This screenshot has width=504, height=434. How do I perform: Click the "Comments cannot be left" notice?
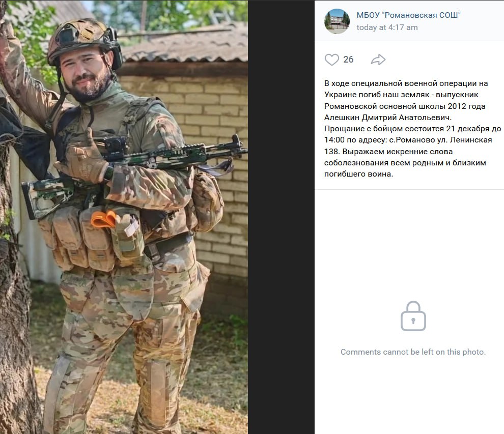coord(413,352)
